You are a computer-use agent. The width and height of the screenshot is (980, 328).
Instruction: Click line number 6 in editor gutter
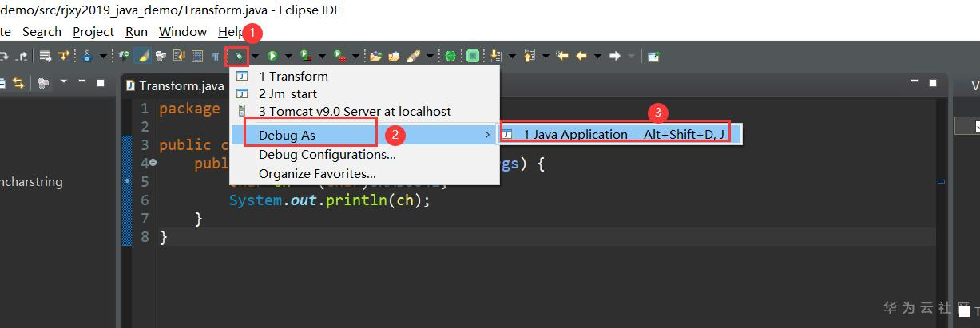coord(145,200)
